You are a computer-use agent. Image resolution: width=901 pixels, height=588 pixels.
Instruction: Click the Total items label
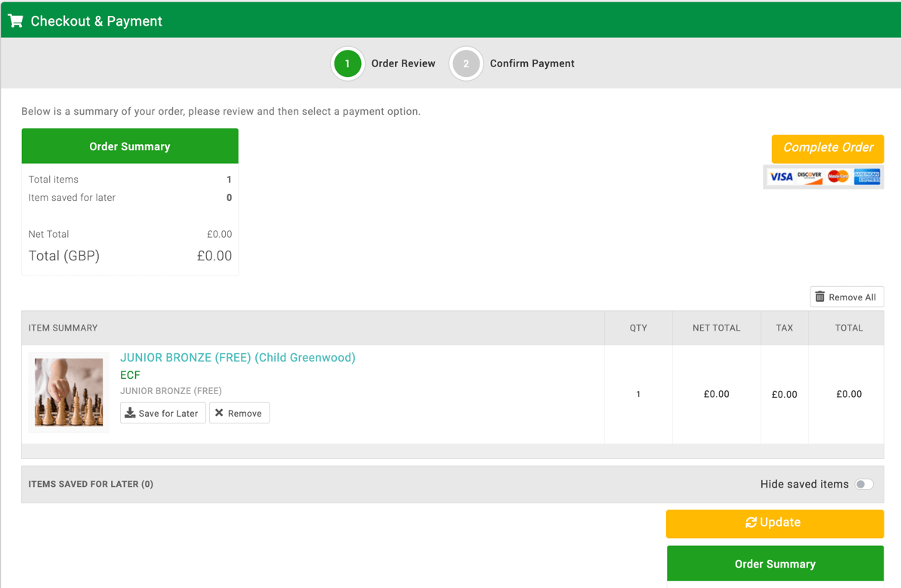54,180
